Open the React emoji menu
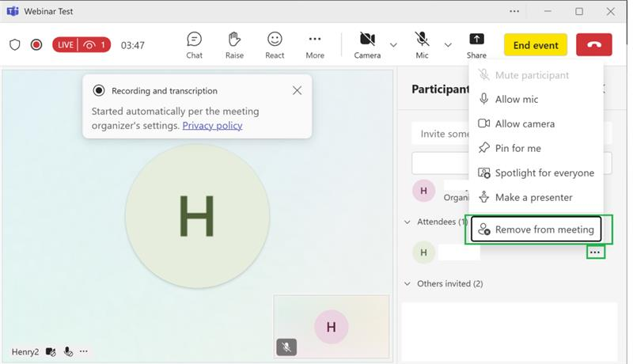The width and height of the screenshot is (633, 364). pos(275,45)
